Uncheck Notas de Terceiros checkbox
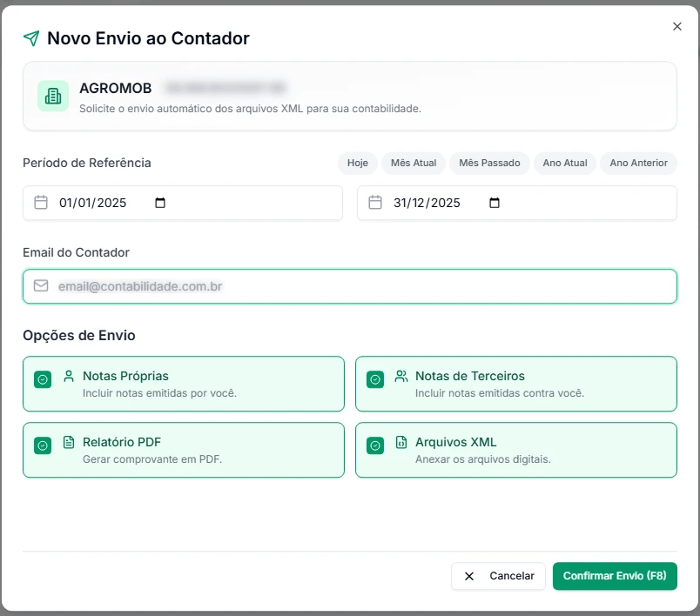This screenshot has height=616, width=700. (375, 379)
